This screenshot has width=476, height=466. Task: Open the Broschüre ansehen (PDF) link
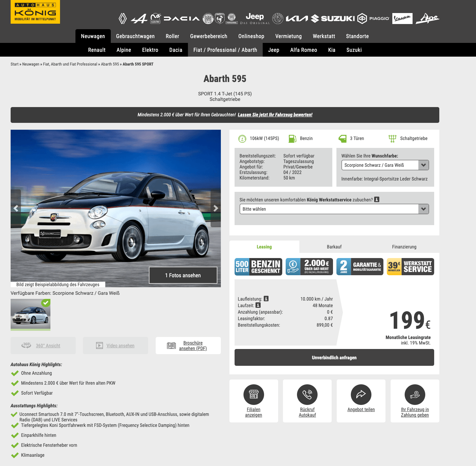click(188, 346)
